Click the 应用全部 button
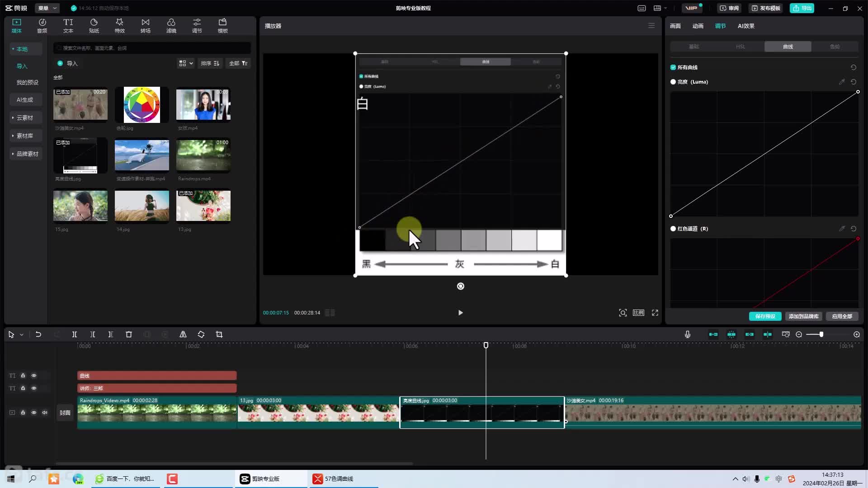The width and height of the screenshot is (868, 488). coord(842,316)
